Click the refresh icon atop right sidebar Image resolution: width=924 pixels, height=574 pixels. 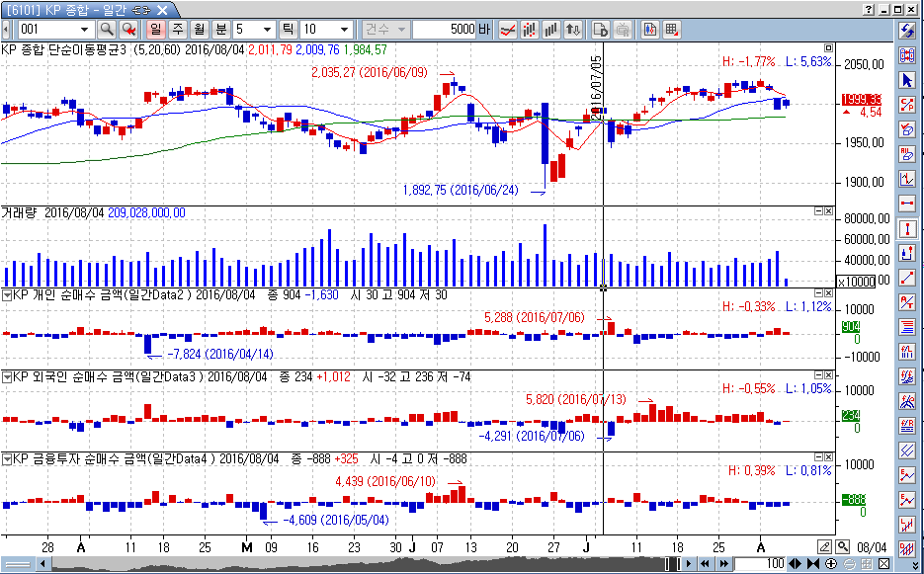(907, 31)
